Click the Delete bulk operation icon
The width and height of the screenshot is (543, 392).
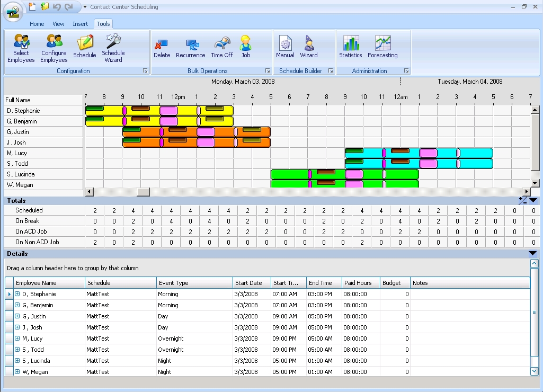point(162,47)
